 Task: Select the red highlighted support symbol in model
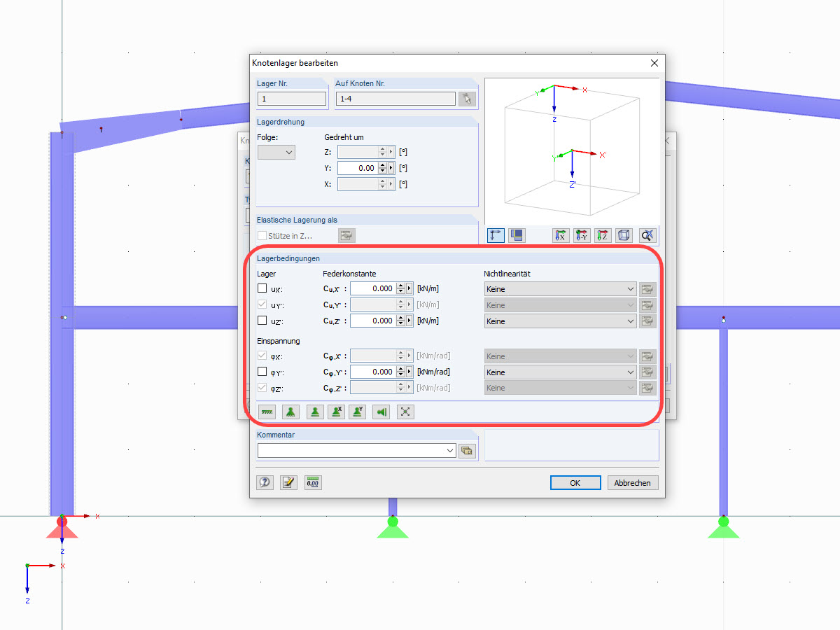62,526
